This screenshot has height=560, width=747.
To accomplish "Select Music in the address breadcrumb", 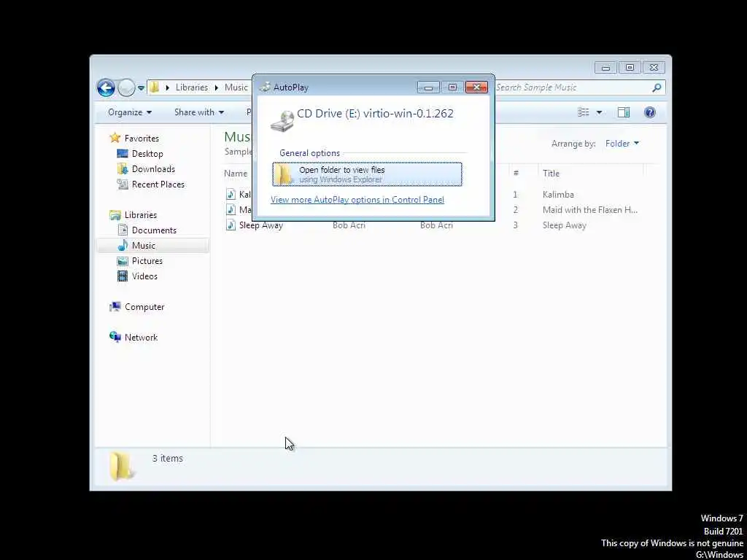I will 236,87.
